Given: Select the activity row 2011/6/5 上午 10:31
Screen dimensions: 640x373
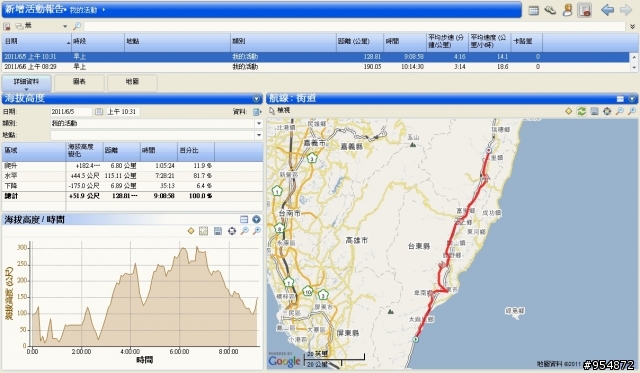Looking at the screenshot, I should tap(315, 57).
